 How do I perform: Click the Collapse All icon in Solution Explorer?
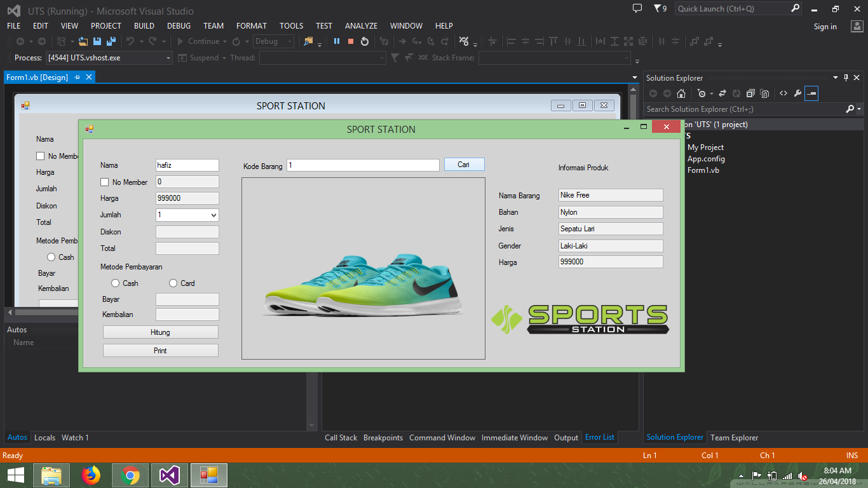pos(750,93)
